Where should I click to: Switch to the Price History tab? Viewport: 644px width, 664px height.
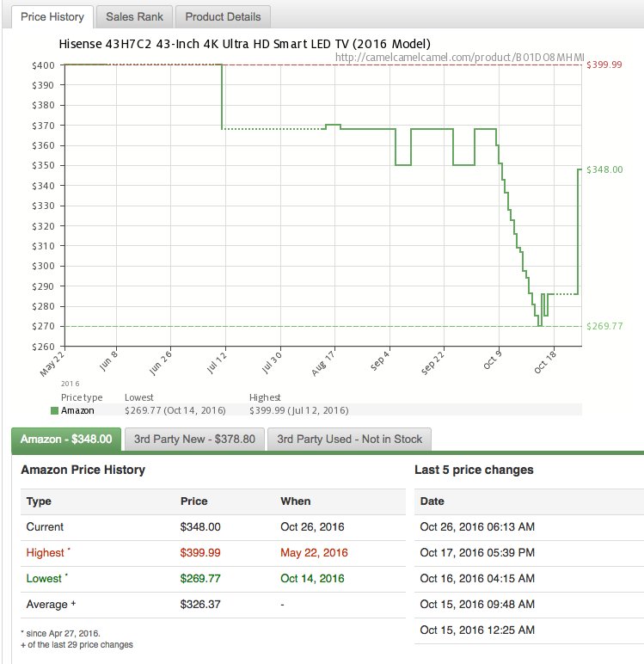click(52, 17)
